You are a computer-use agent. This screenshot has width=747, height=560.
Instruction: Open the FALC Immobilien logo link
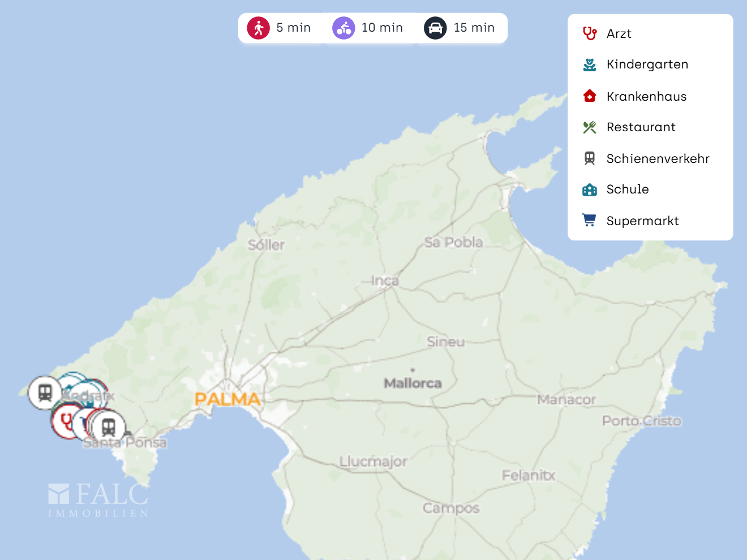98,500
